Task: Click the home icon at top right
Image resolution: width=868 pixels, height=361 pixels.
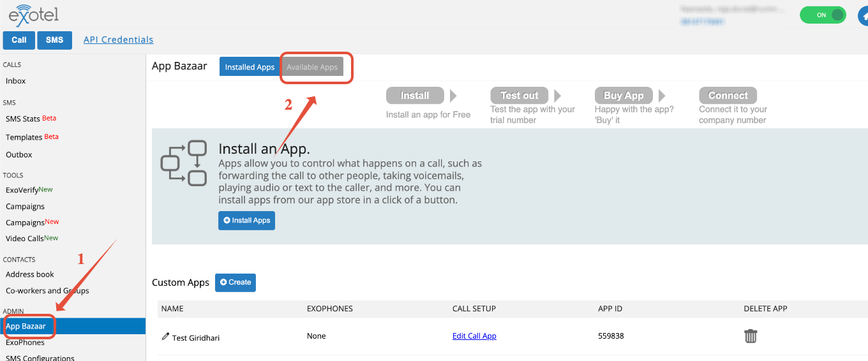Action: 863,15
